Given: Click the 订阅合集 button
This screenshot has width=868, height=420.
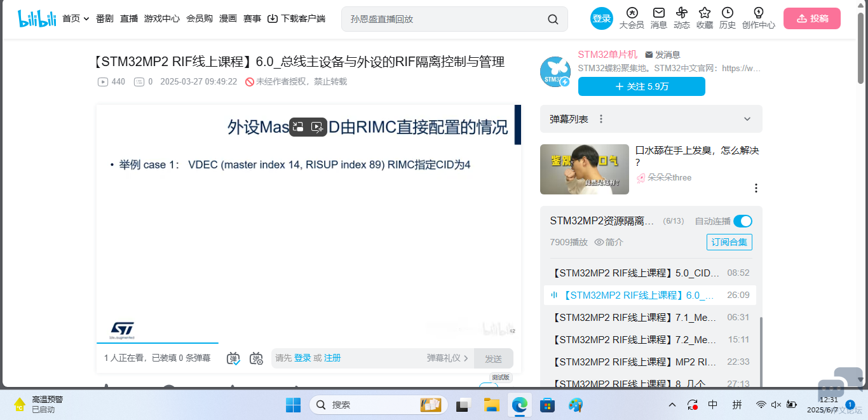Looking at the screenshot, I should 729,242.
